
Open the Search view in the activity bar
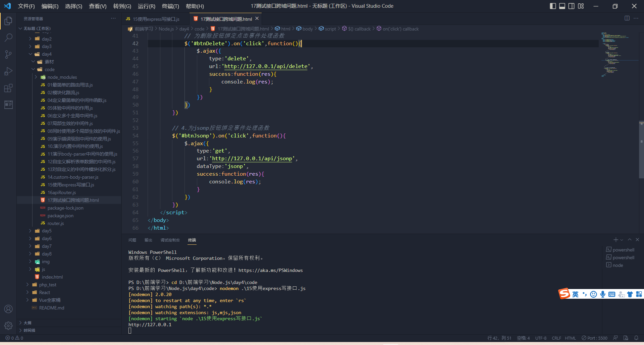pyautogui.click(x=8, y=38)
